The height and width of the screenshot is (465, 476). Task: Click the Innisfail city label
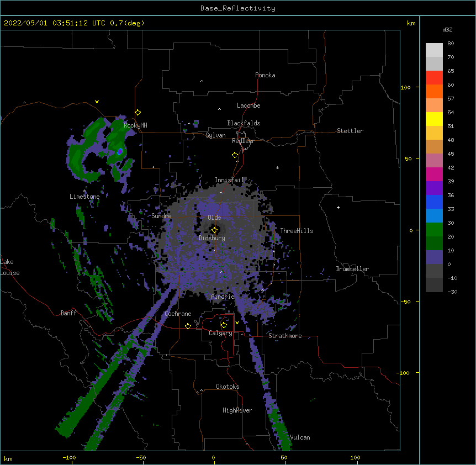point(229,180)
